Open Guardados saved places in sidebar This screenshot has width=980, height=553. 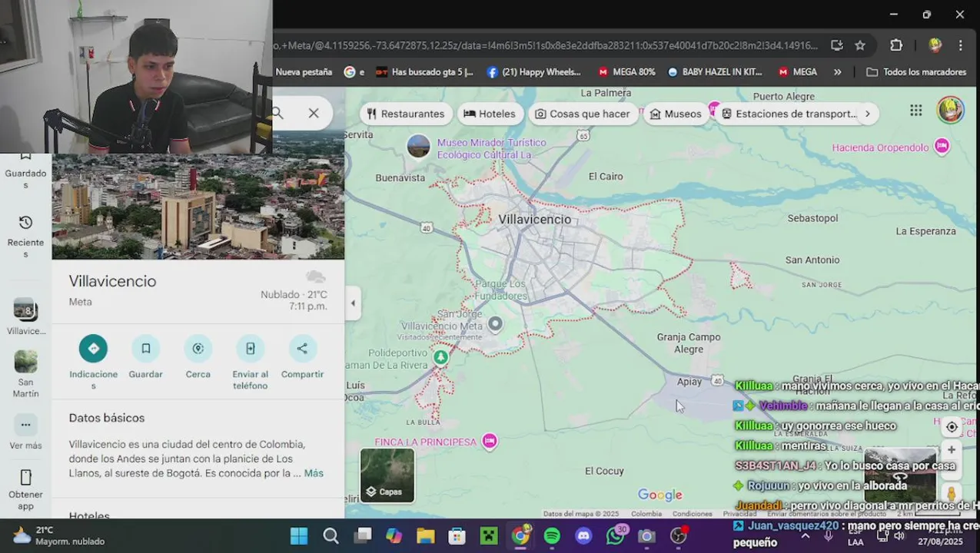click(25, 171)
